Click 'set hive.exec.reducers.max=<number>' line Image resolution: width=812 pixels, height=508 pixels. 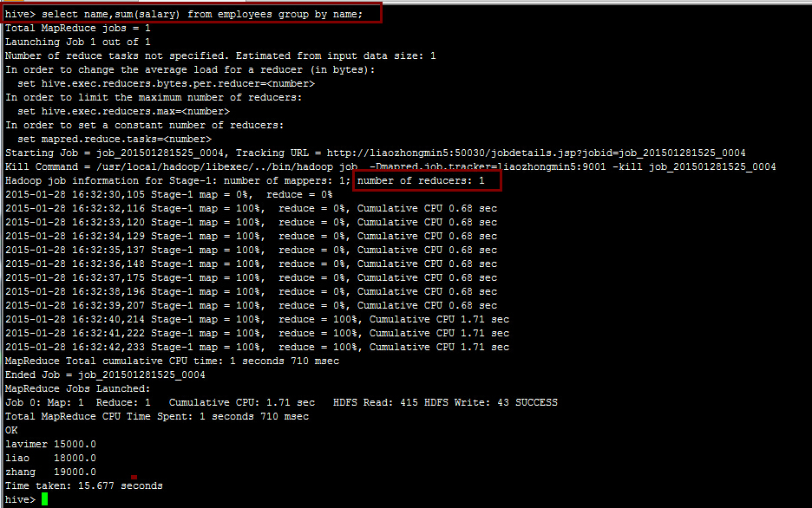coord(124,111)
